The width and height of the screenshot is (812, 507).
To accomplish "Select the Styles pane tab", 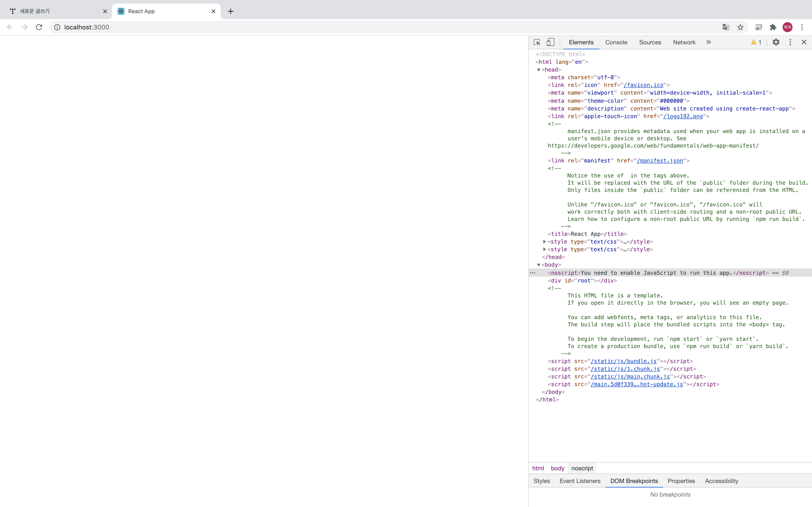I will (x=541, y=481).
